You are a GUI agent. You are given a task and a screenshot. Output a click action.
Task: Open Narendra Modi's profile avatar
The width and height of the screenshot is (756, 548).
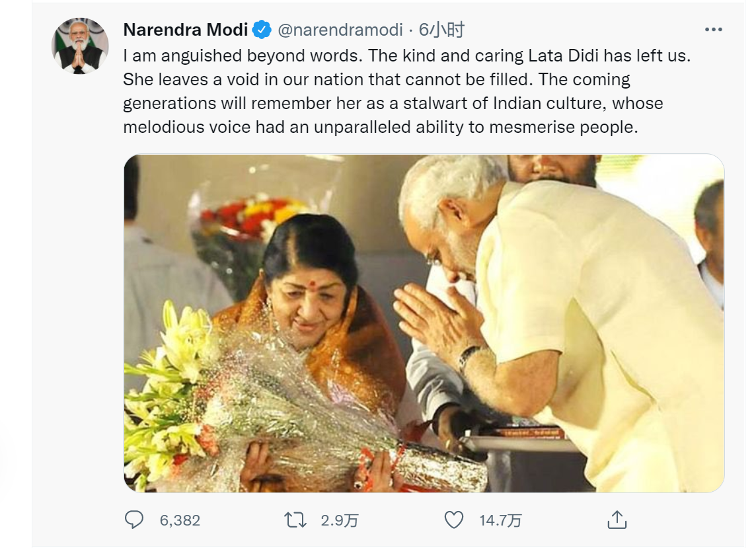tap(80, 46)
